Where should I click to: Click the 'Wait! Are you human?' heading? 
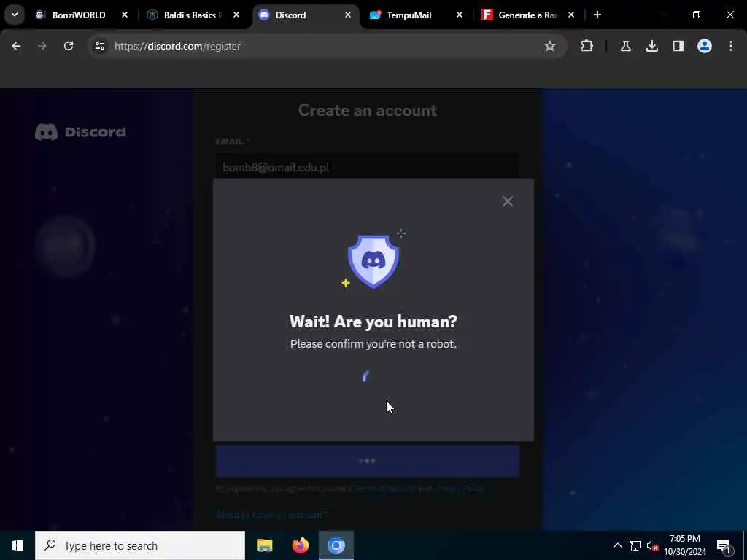[373, 322]
